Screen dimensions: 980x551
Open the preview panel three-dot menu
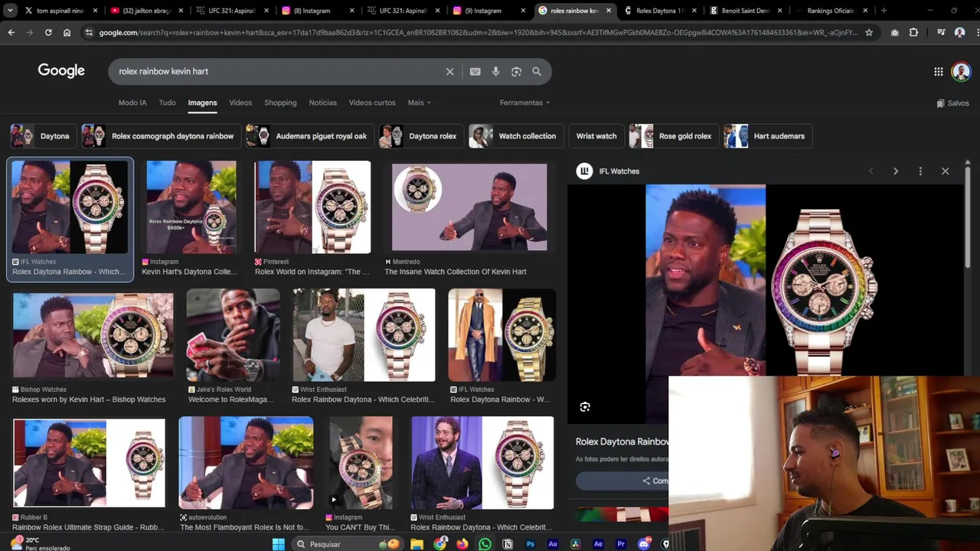920,171
